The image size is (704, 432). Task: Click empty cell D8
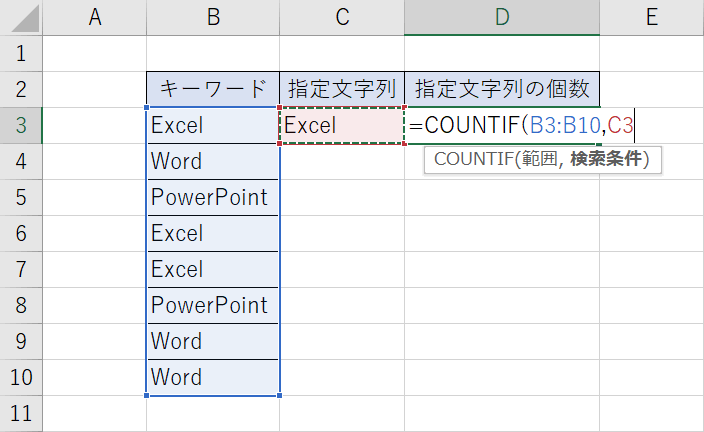502,305
